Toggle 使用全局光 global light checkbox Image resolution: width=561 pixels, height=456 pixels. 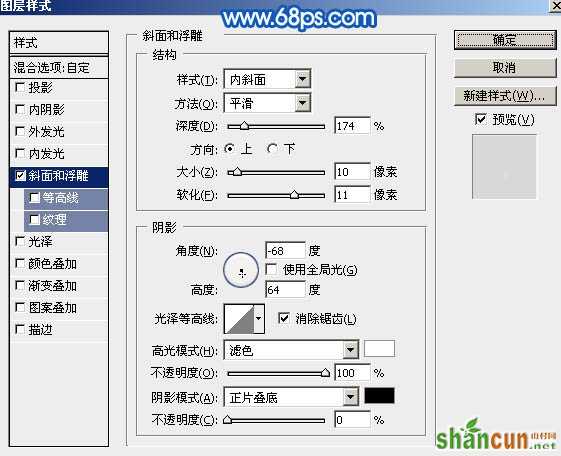[x=271, y=270]
